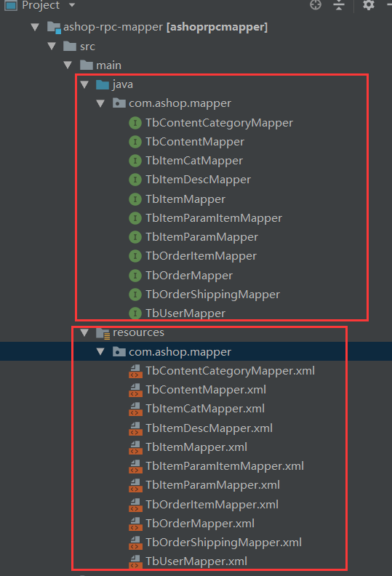392x576 pixels.
Task: Collapse the src folder arrow
Action: pos(52,46)
